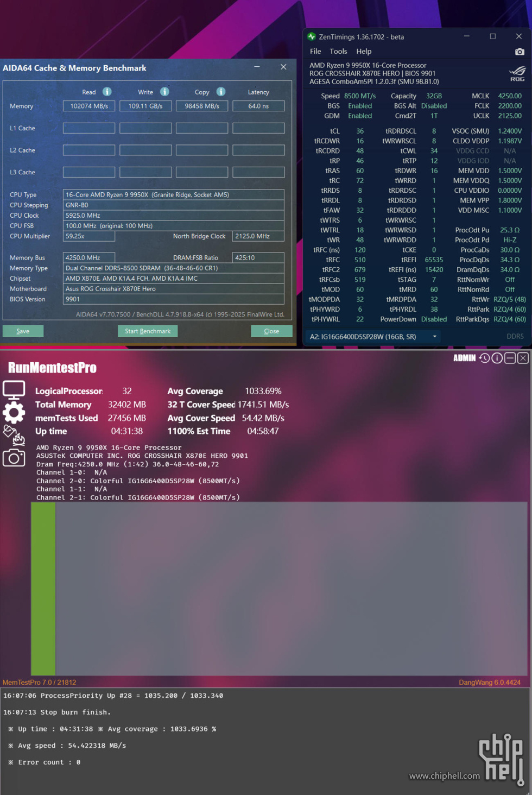
Task: Click the info icon next to Copy
Action: click(221, 92)
